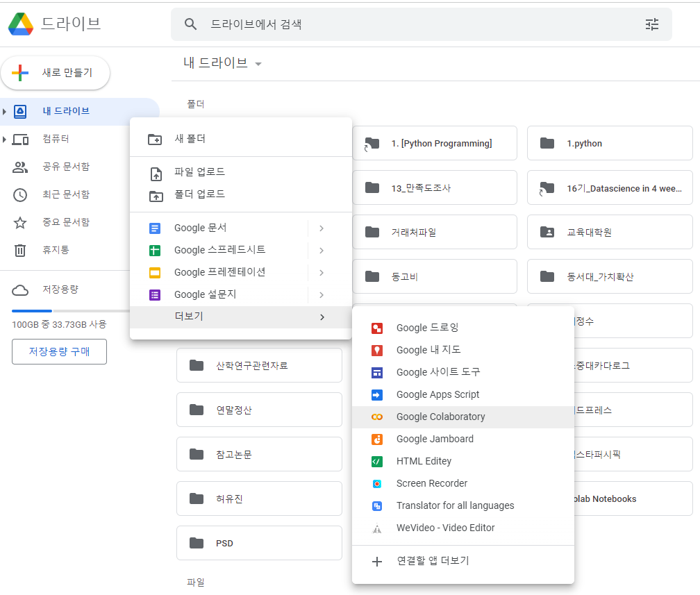Open the 참고논문 folder

(260, 454)
